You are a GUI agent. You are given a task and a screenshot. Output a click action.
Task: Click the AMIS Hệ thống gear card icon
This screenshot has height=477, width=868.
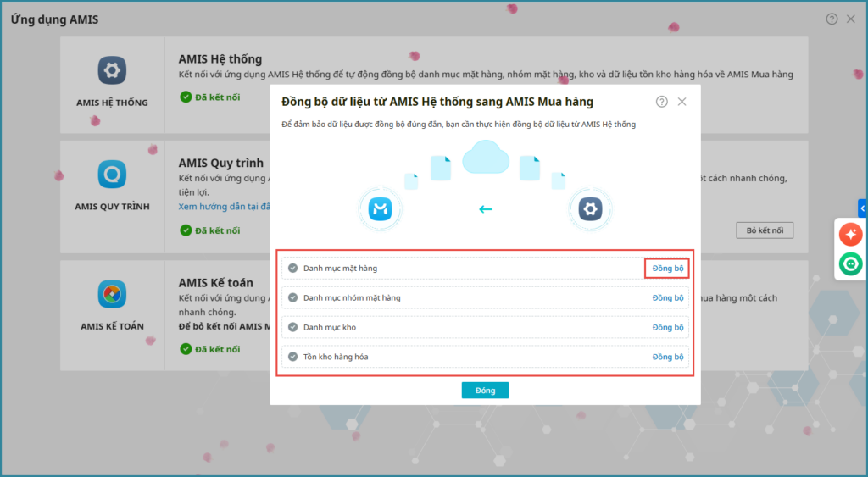tap(113, 70)
